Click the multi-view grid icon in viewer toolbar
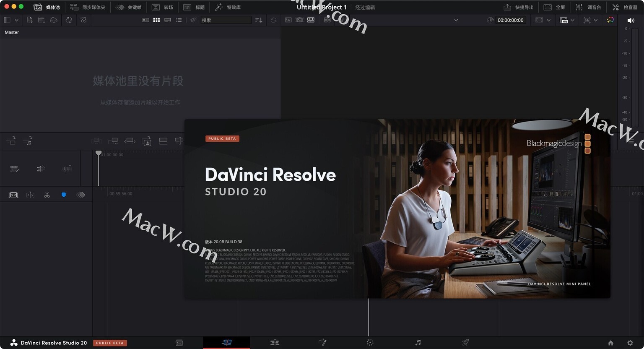This screenshot has height=349, width=644. pos(327,20)
